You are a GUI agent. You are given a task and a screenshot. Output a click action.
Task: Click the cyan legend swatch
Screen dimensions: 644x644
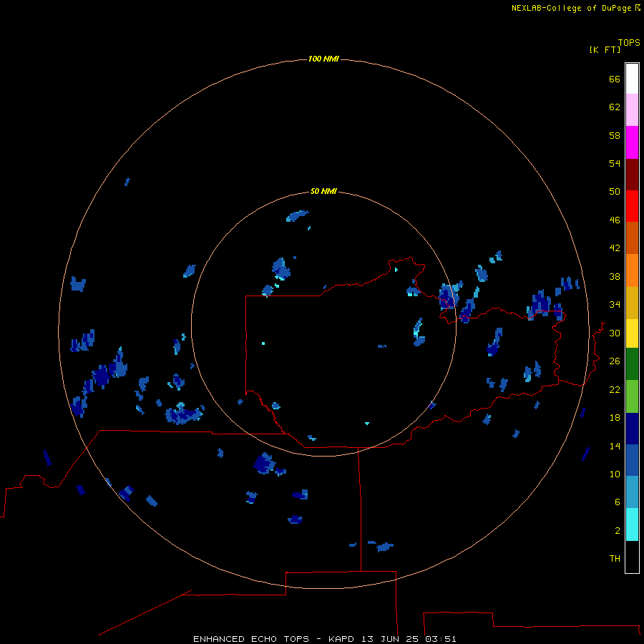(x=632, y=525)
